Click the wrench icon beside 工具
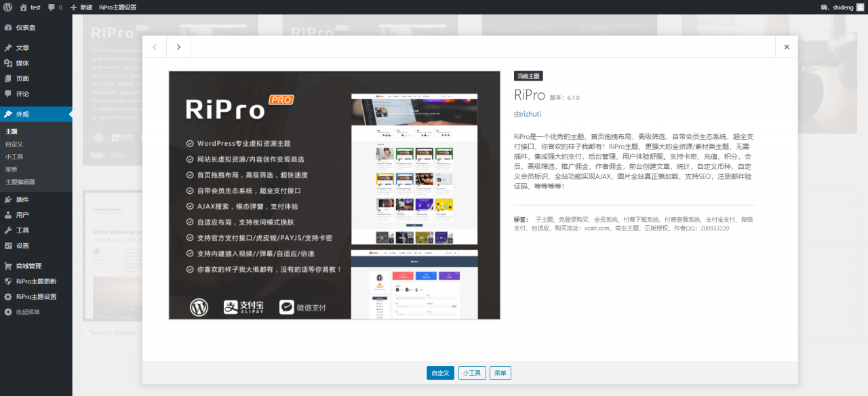Screen dimensions: 868x396 [8, 230]
